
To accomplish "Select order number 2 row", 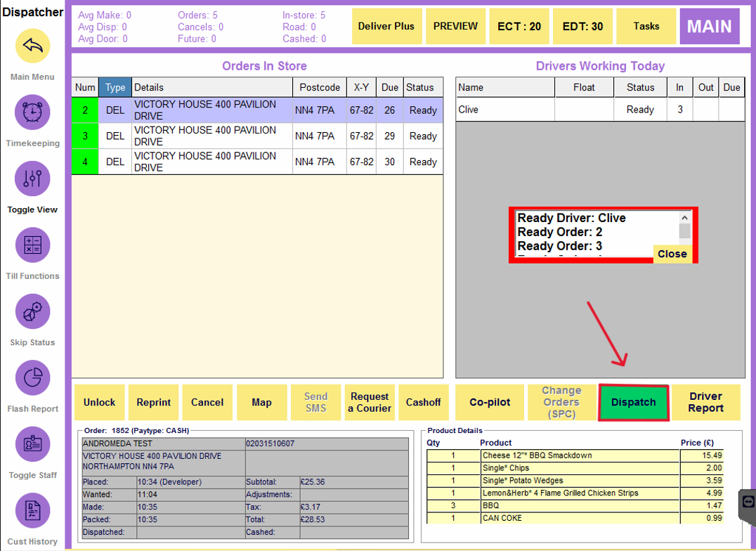I will tap(257, 110).
